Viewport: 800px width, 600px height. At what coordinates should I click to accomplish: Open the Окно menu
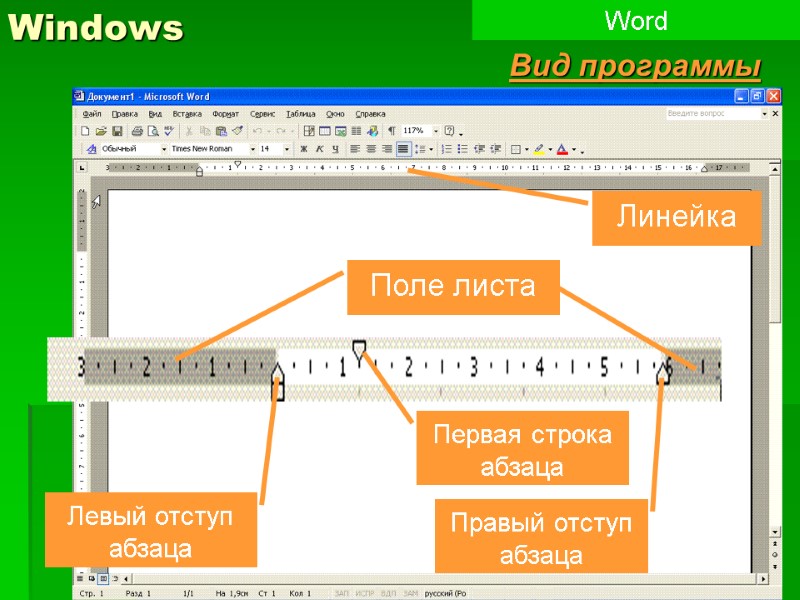click(335, 114)
